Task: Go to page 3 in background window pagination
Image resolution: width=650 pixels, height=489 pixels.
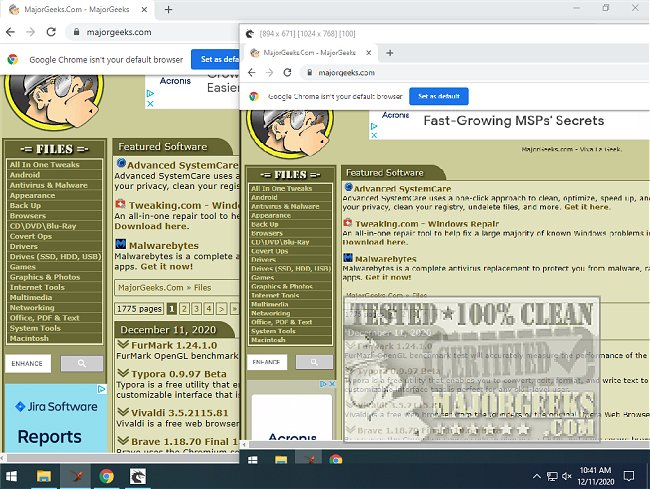Action: click(x=197, y=308)
